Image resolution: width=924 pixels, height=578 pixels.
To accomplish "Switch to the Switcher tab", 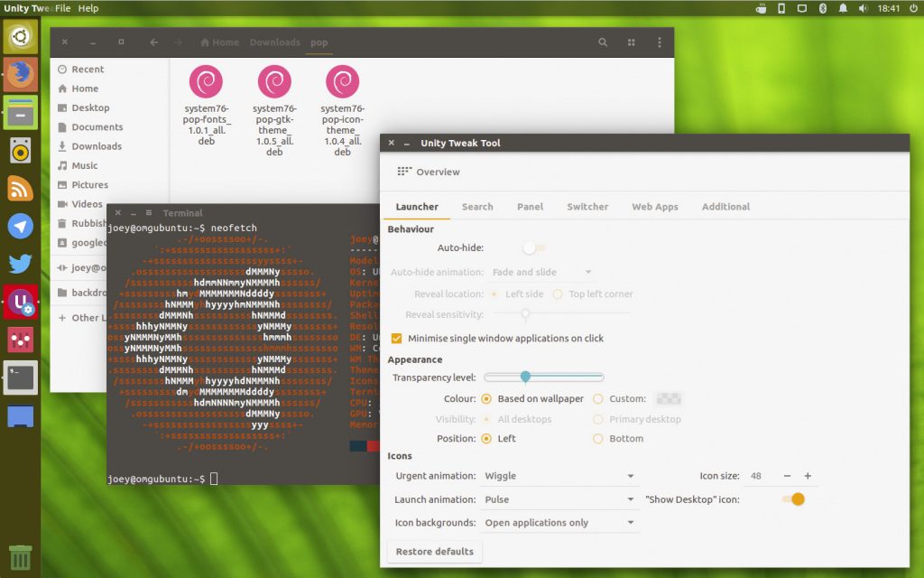I will coord(587,207).
